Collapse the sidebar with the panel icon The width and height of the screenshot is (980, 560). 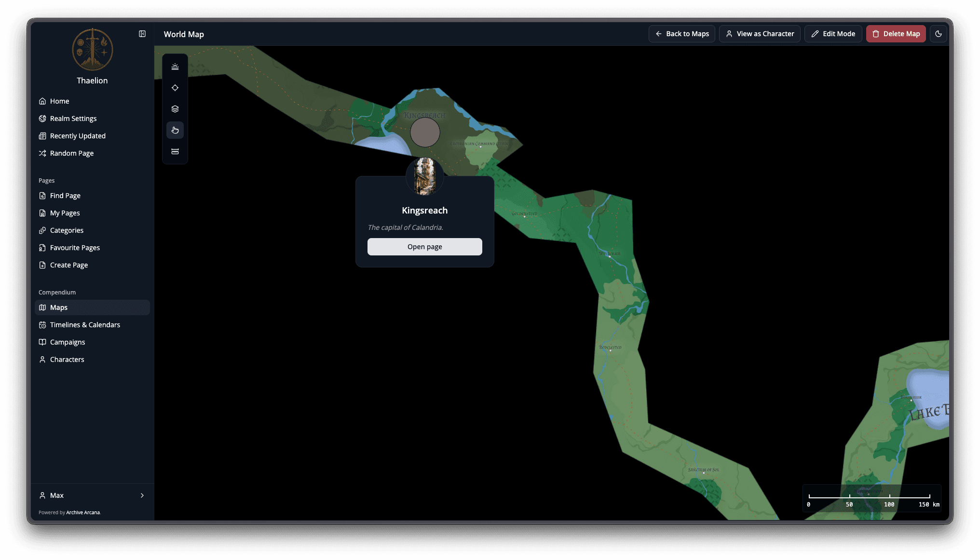142,34
